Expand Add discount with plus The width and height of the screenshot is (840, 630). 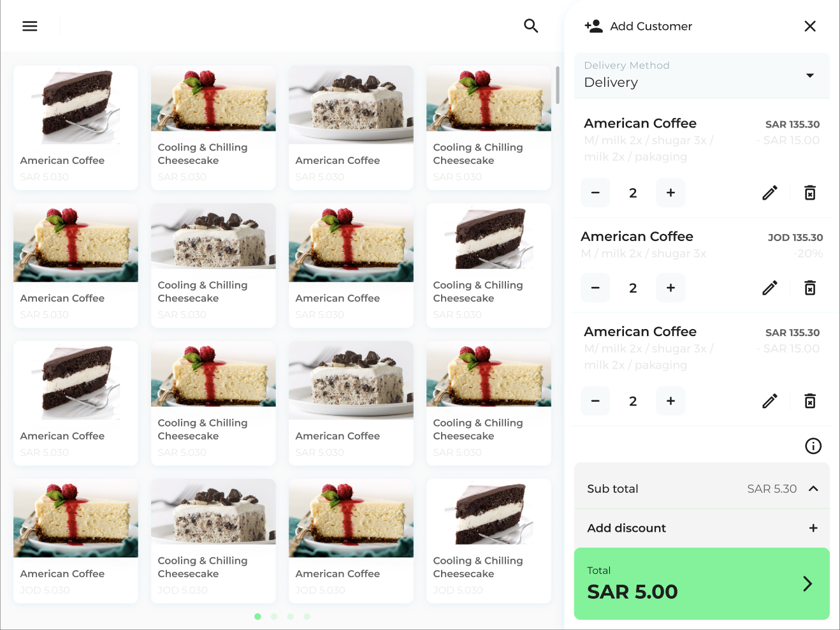[813, 528]
